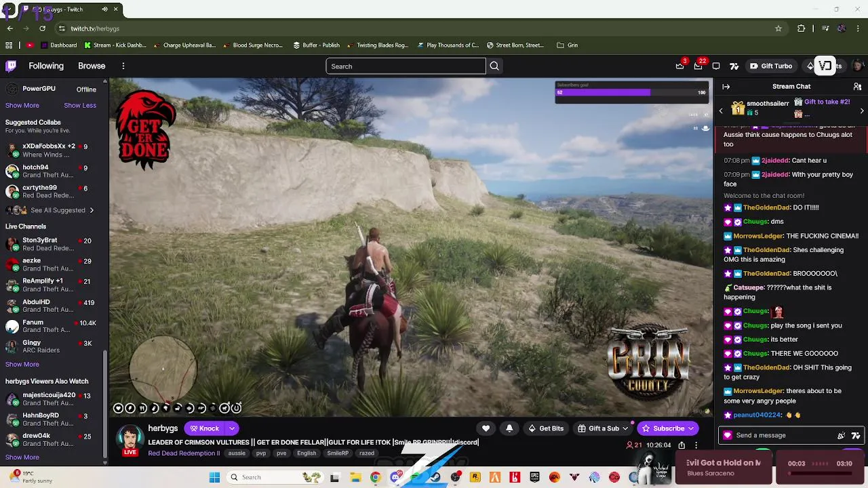Open the Whispers chat bubble icon
Viewport: 868px width, 488px height.
tap(716, 66)
